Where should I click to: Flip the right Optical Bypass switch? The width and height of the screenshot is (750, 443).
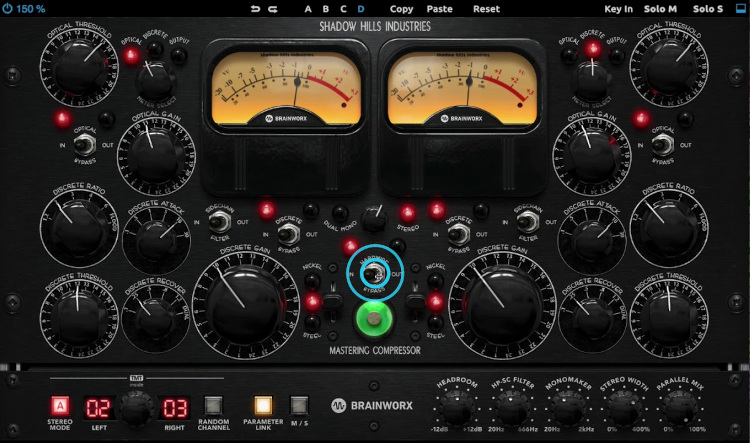click(662, 144)
